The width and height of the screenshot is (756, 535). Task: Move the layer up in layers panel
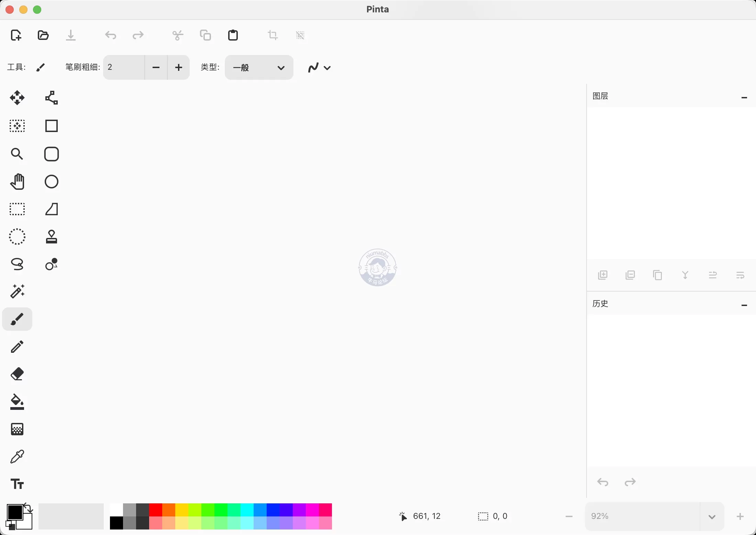(x=713, y=275)
